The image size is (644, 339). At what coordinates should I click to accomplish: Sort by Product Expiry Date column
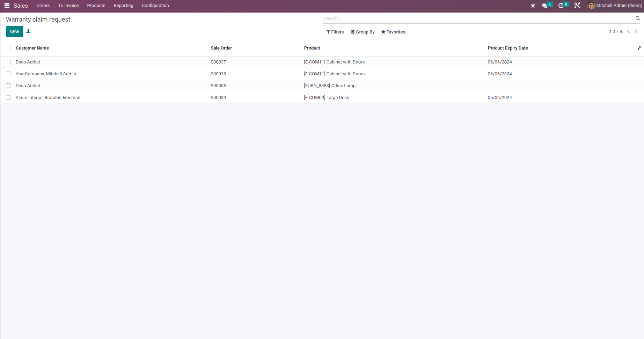coord(508,48)
